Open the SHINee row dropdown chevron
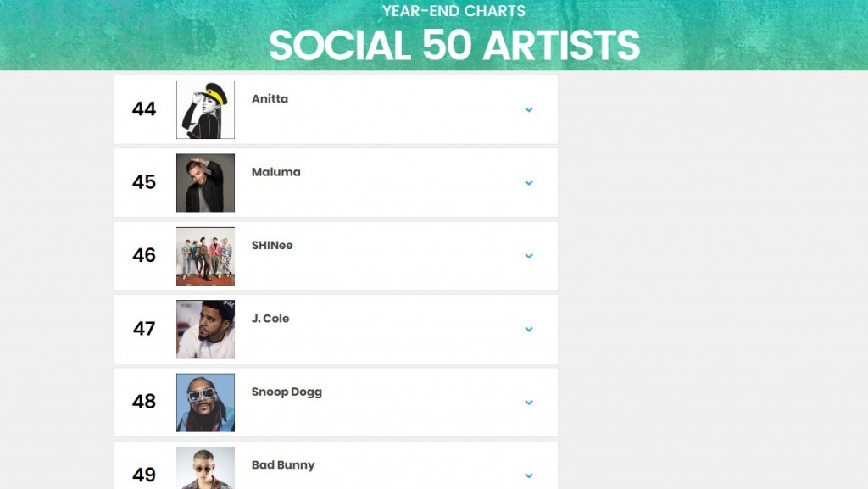The height and width of the screenshot is (489, 868). point(529,256)
